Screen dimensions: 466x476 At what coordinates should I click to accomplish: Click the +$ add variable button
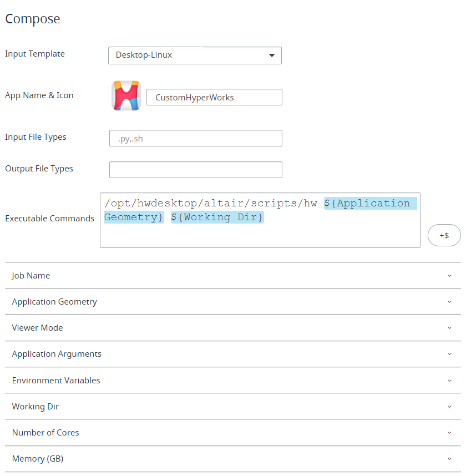tap(444, 235)
